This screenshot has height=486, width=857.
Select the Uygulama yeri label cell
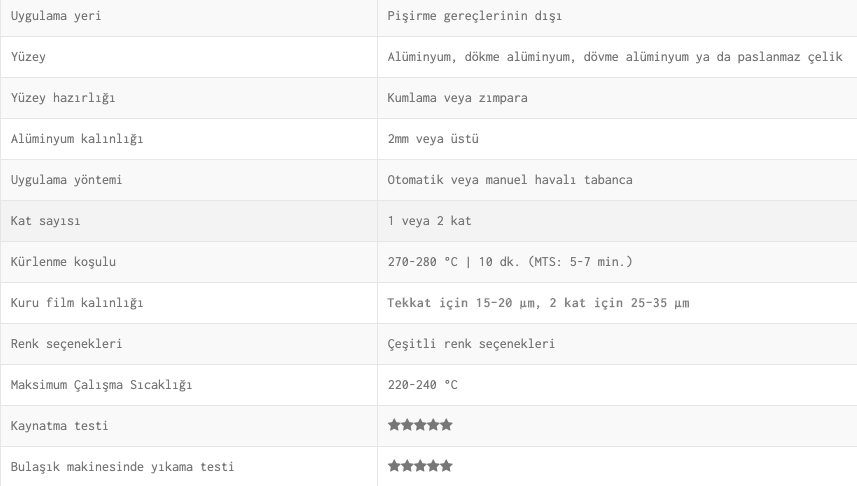click(189, 16)
